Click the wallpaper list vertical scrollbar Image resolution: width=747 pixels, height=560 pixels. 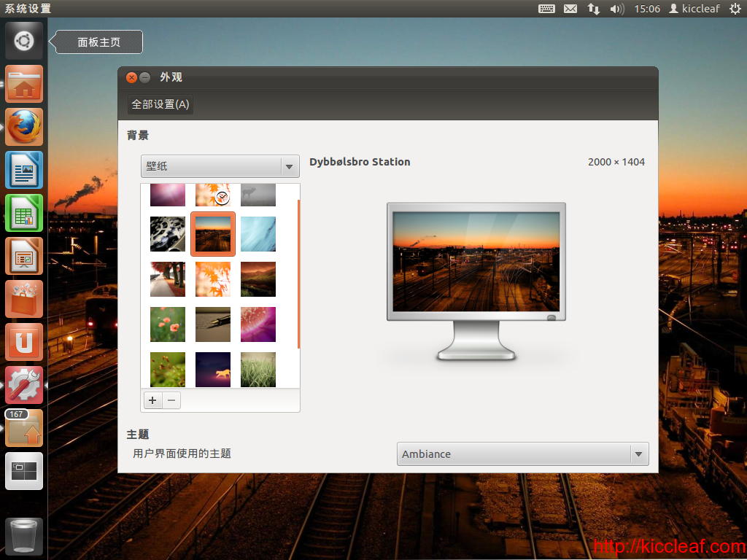[298, 274]
